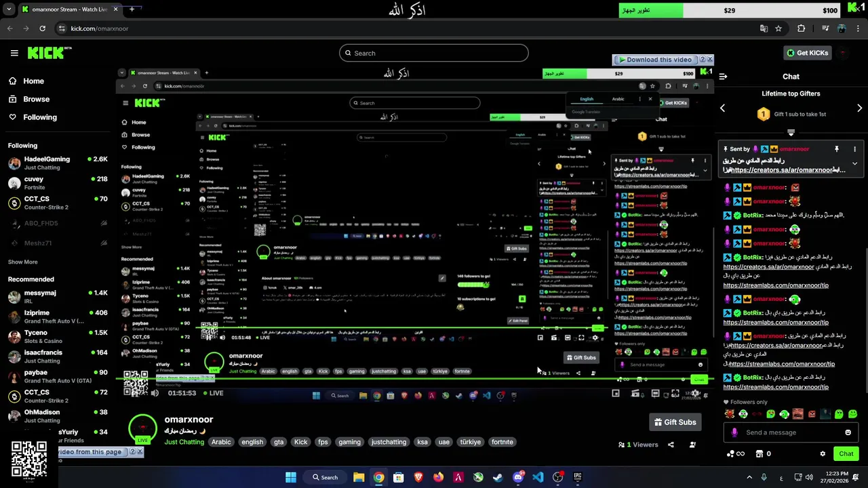
Task: Open Discord from the taskbar
Action: [x=518, y=477]
